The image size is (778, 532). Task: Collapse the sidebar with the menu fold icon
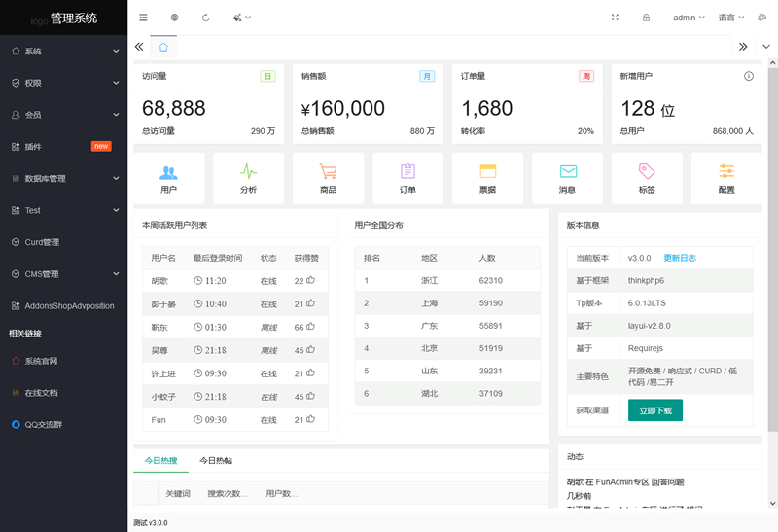pyautogui.click(x=144, y=18)
